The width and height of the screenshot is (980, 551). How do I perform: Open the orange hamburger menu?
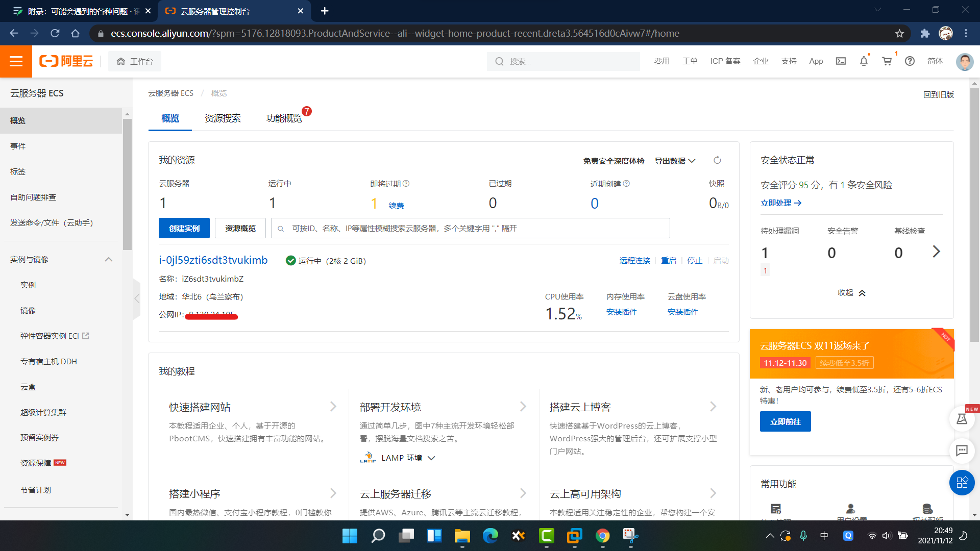click(16, 61)
